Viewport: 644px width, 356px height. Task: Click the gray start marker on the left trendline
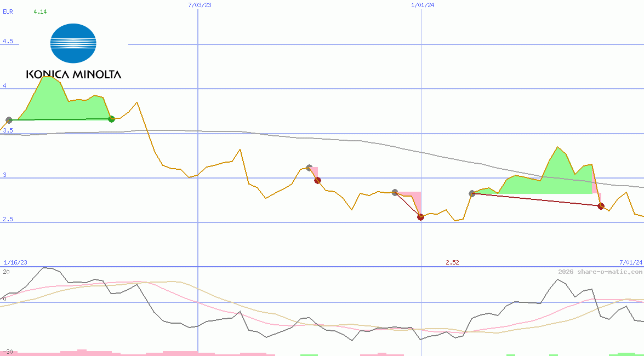(9, 119)
